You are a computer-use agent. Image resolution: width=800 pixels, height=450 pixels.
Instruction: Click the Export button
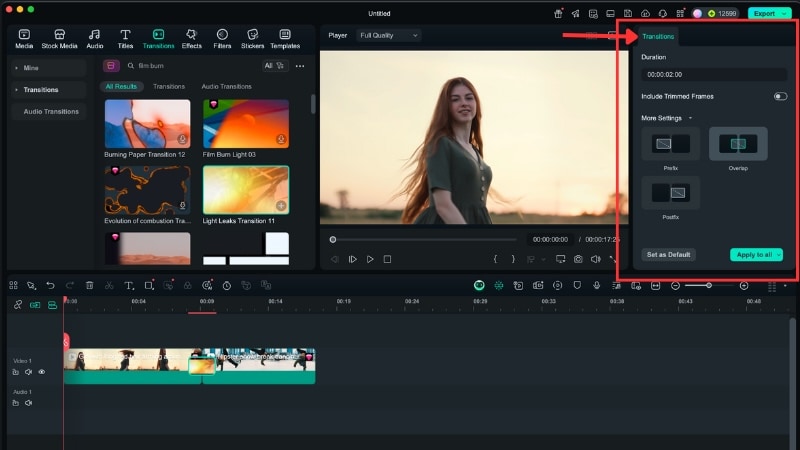point(764,14)
